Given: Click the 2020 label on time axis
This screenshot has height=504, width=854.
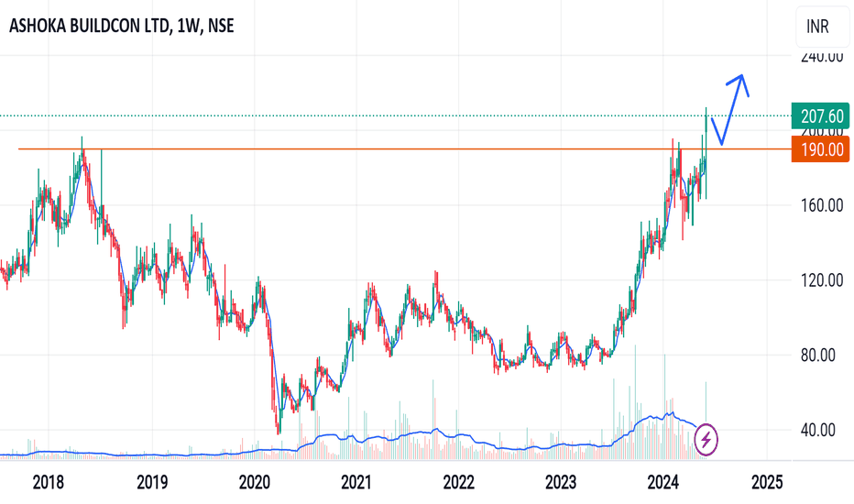Looking at the screenshot, I should pyautogui.click(x=255, y=482).
